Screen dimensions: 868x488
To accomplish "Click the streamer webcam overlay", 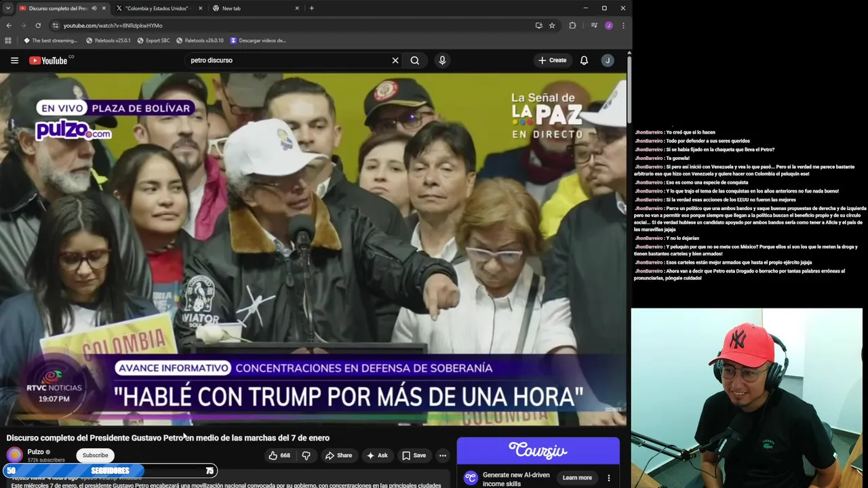I will (x=747, y=398).
